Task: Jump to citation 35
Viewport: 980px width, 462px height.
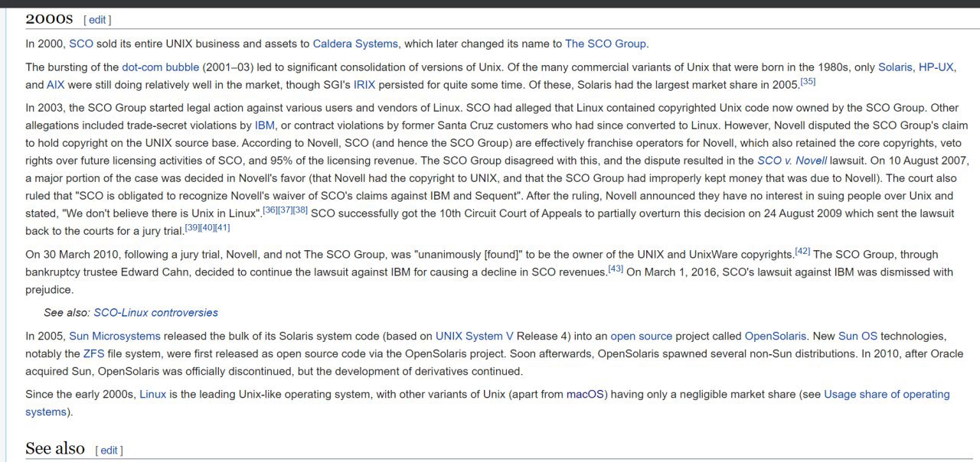Action: (808, 81)
